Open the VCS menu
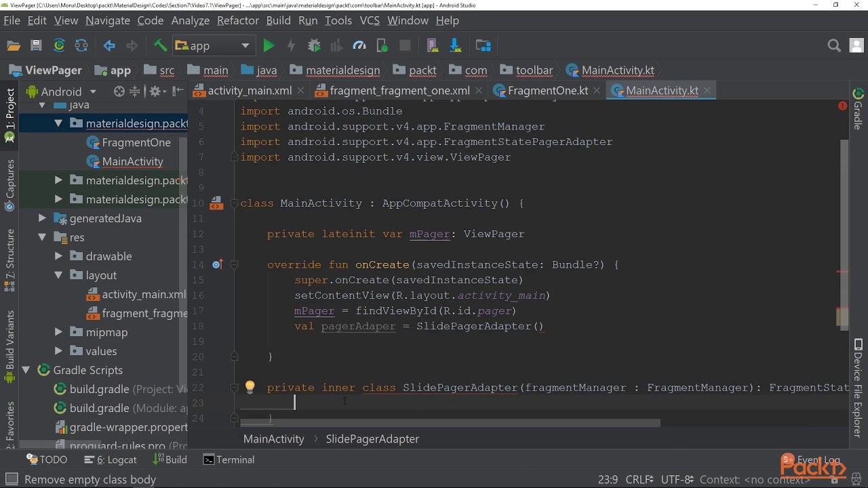This screenshot has width=868, height=488. 370,20
